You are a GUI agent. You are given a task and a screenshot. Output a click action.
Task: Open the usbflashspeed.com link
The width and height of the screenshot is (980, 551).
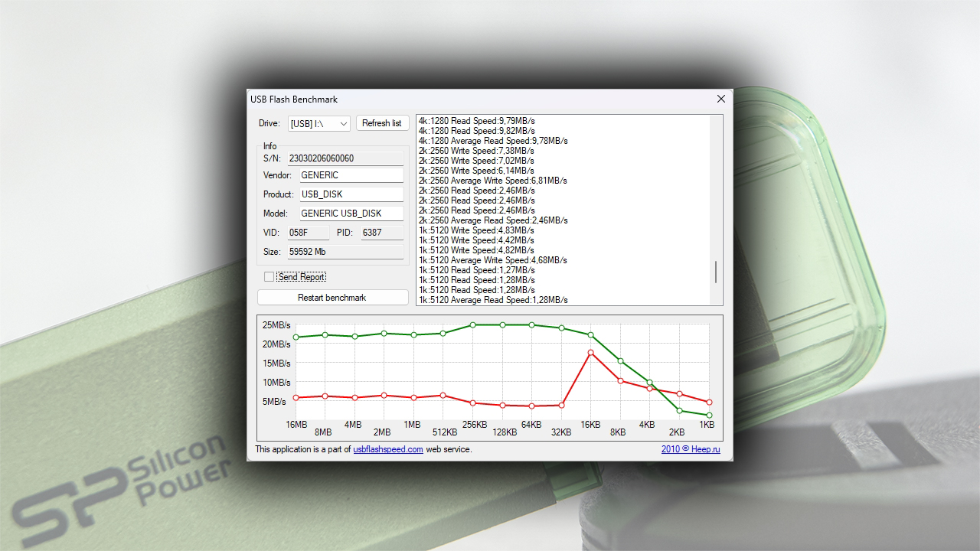tap(388, 449)
